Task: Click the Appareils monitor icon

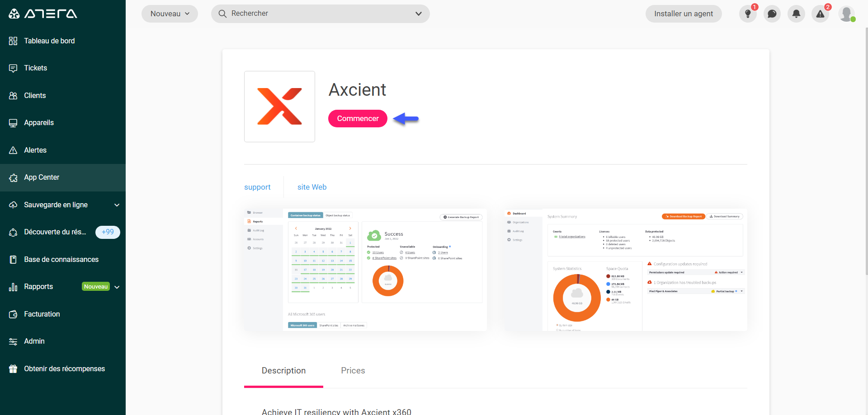Action: coord(13,123)
